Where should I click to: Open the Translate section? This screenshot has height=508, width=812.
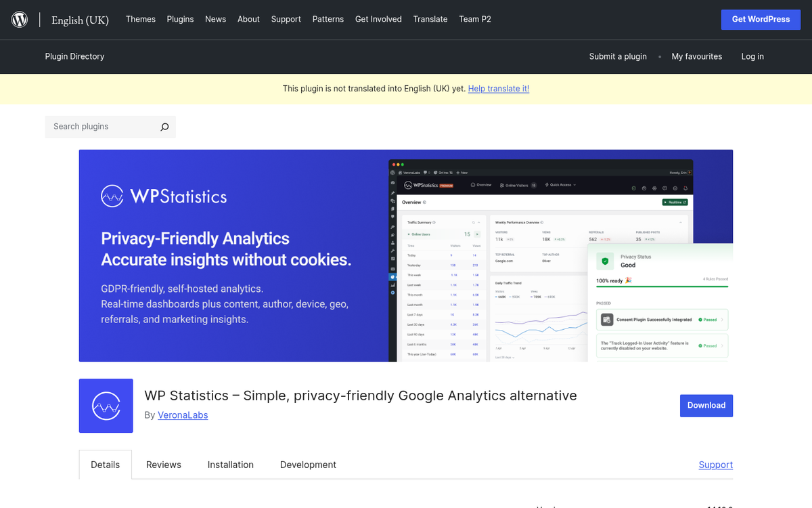430,19
